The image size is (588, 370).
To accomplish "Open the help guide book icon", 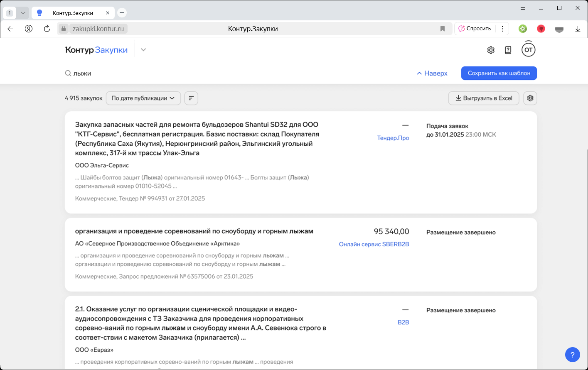I will 508,50.
